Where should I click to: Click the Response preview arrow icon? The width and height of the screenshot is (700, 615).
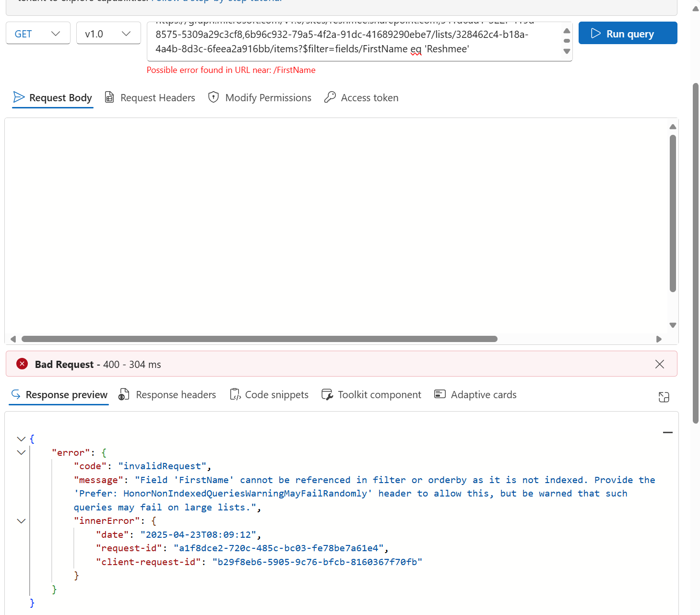pyautogui.click(x=16, y=394)
